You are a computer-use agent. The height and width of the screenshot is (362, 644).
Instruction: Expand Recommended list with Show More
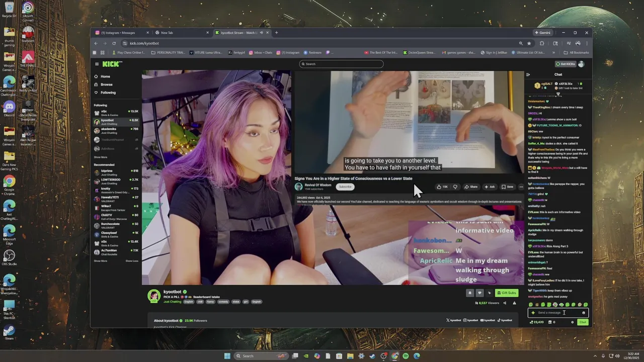coord(101,261)
